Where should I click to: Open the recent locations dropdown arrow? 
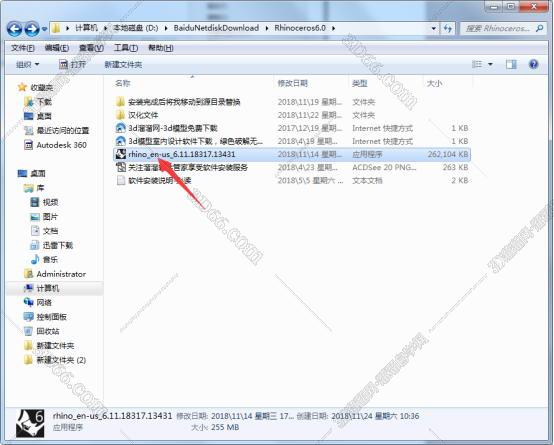pyautogui.click(x=44, y=29)
